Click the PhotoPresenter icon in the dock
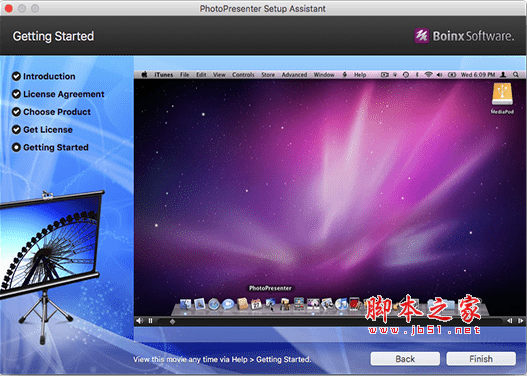This screenshot has width=527, height=376. point(271,303)
